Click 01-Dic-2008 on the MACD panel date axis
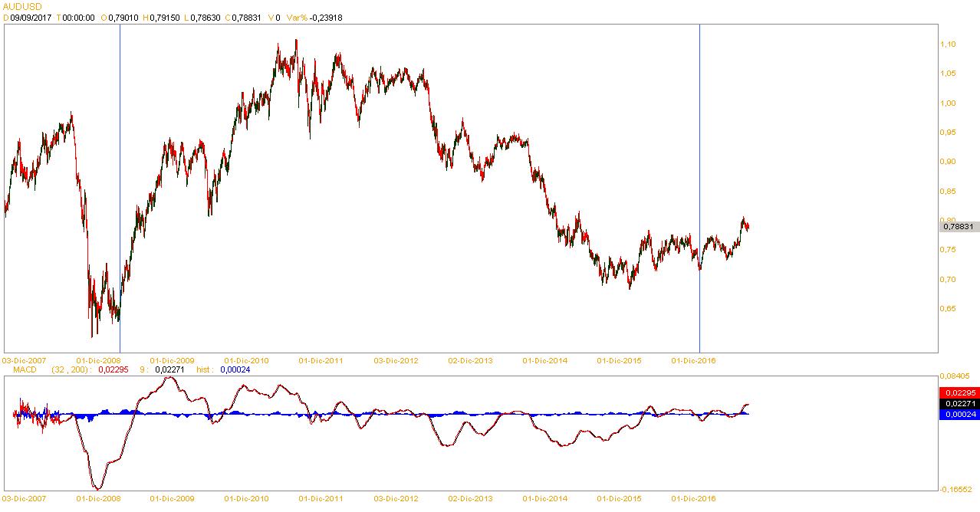This screenshot has height=512, width=980. click(99, 498)
